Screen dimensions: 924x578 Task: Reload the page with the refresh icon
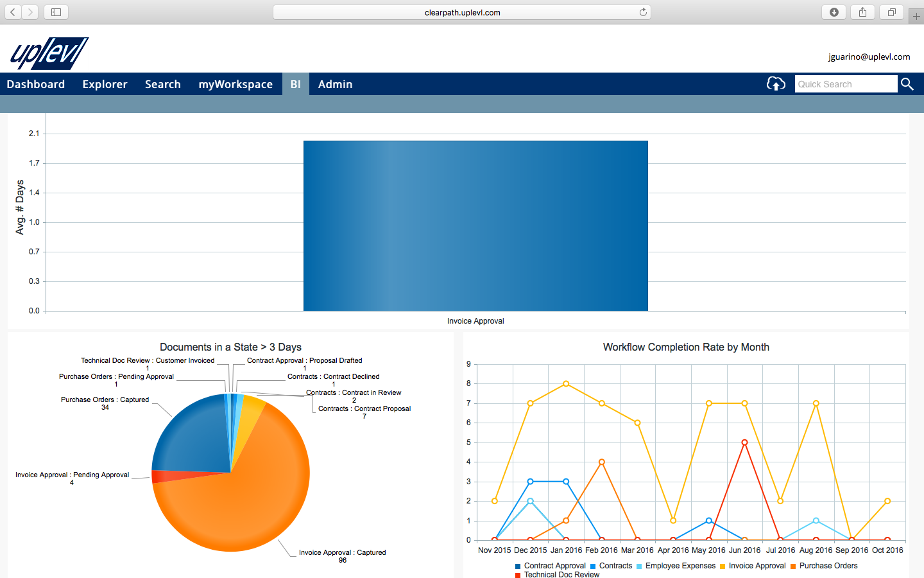[642, 12]
